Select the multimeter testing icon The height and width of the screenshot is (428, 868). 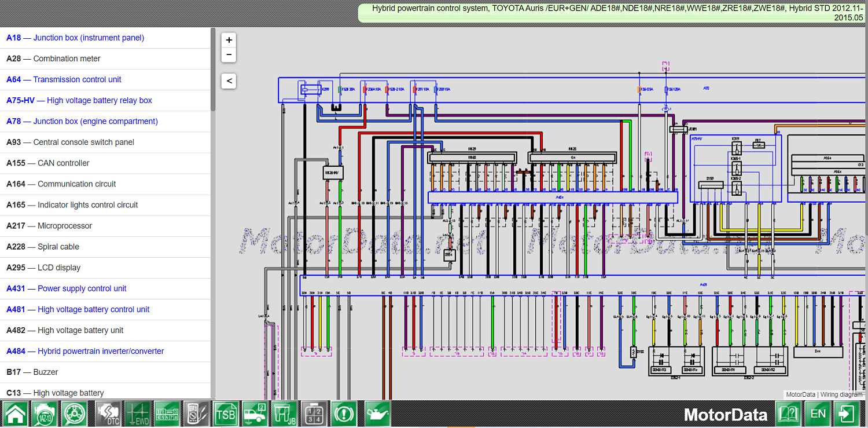pos(196,414)
